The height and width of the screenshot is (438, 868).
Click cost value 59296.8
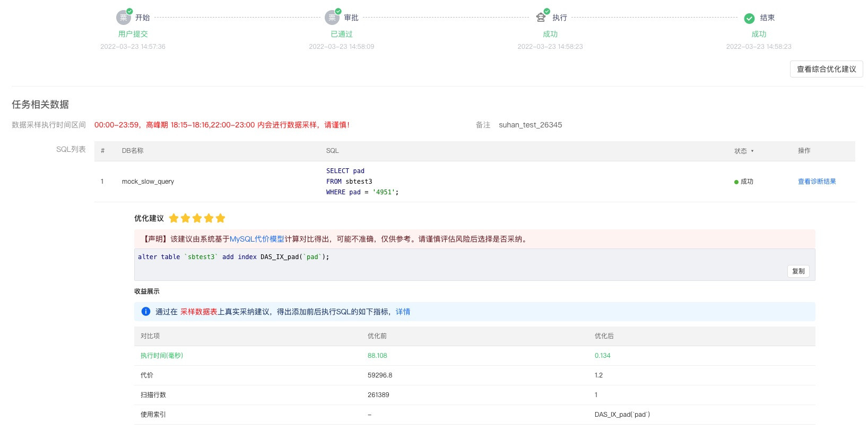click(380, 375)
